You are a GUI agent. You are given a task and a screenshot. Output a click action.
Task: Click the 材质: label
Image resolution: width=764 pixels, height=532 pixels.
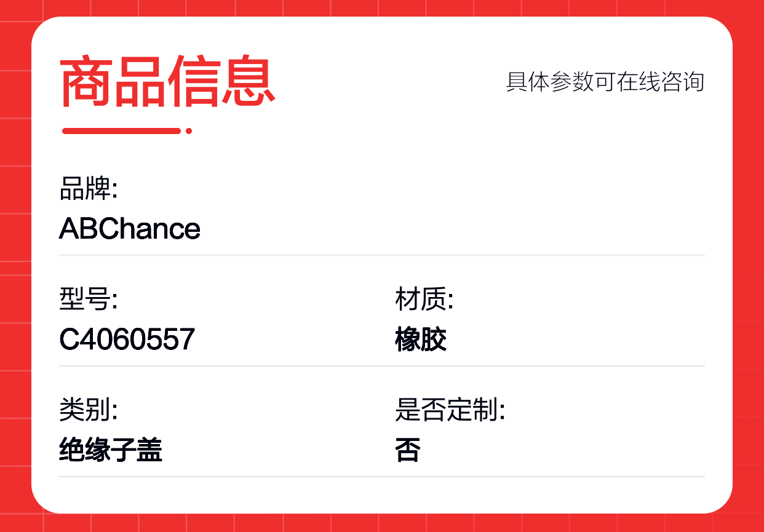pyautogui.click(x=424, y=300)
